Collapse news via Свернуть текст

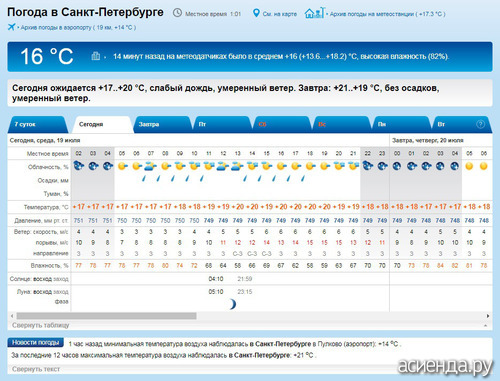coord(36,369)
